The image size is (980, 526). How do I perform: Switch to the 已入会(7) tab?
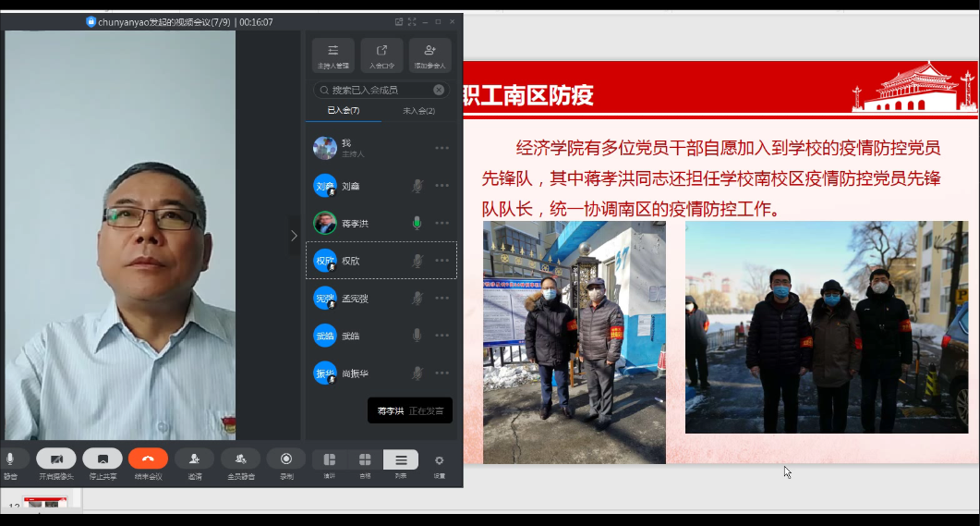point(343,111)
